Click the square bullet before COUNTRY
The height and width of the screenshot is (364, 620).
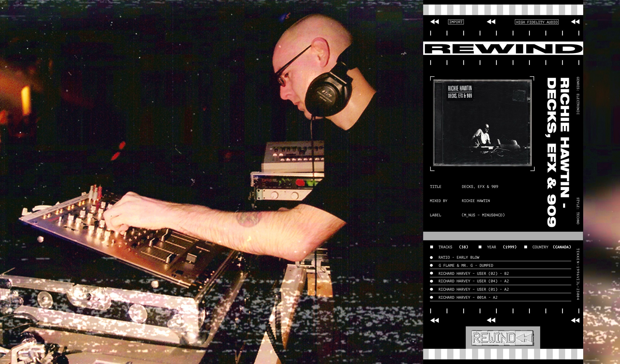525,247
